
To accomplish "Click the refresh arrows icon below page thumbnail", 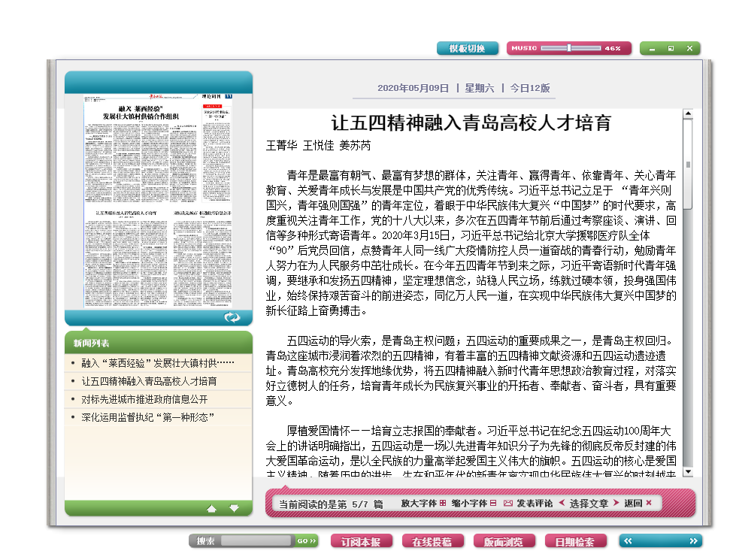I will tap(232, 317).
